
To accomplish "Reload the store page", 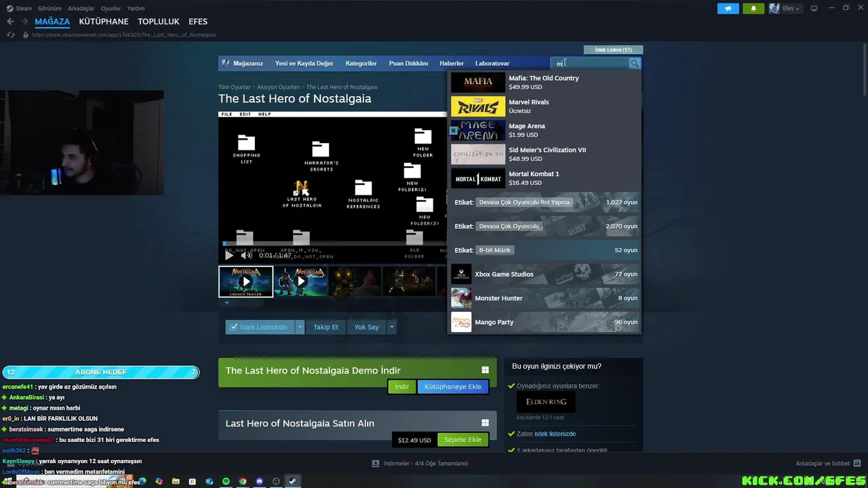I will tap(10, 35).
